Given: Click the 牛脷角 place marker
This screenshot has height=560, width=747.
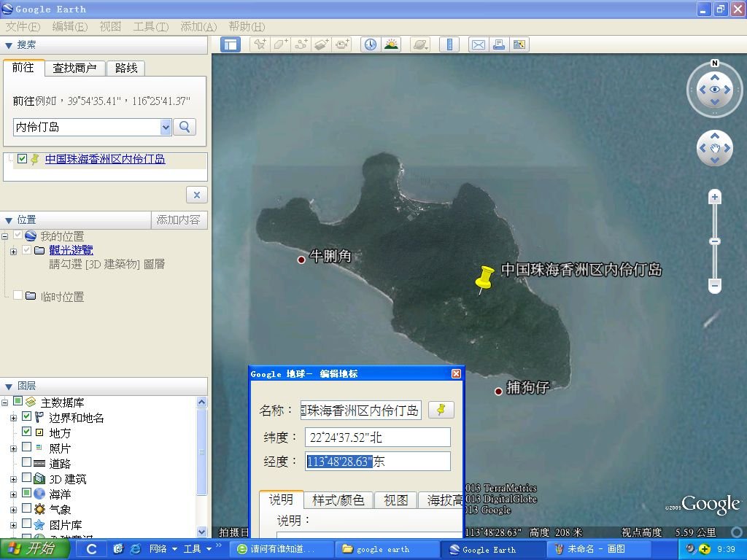Looking at the screenshot, I should click(x=301, y=260).
